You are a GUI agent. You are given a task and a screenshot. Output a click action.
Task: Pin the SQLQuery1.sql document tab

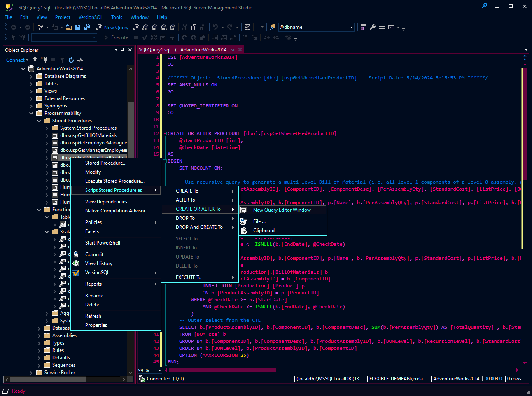click(233, 50)
